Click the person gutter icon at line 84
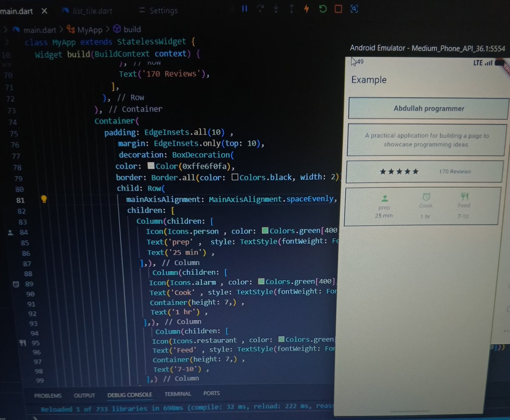The width and height of the screenshot is (510, 420). pos(11,232)
